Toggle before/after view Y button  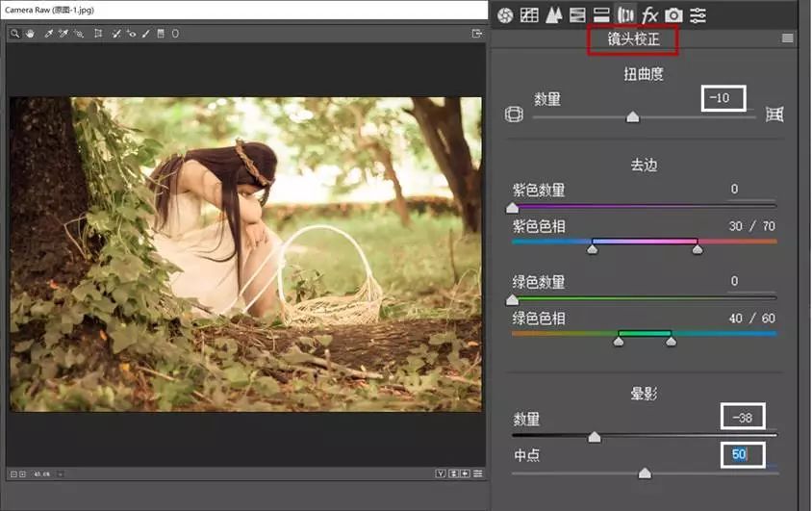[x=441, y=473]
